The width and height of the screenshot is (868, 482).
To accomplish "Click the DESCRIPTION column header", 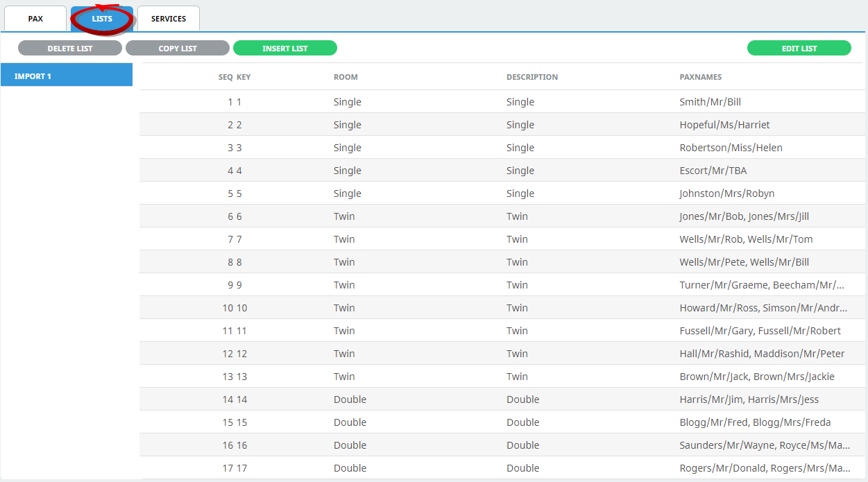I will (532, 77).
